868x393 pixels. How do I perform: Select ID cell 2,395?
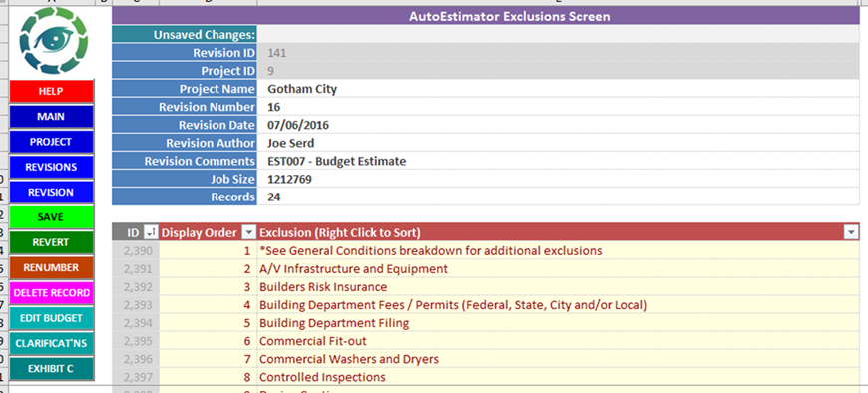(x=136, y=341)
